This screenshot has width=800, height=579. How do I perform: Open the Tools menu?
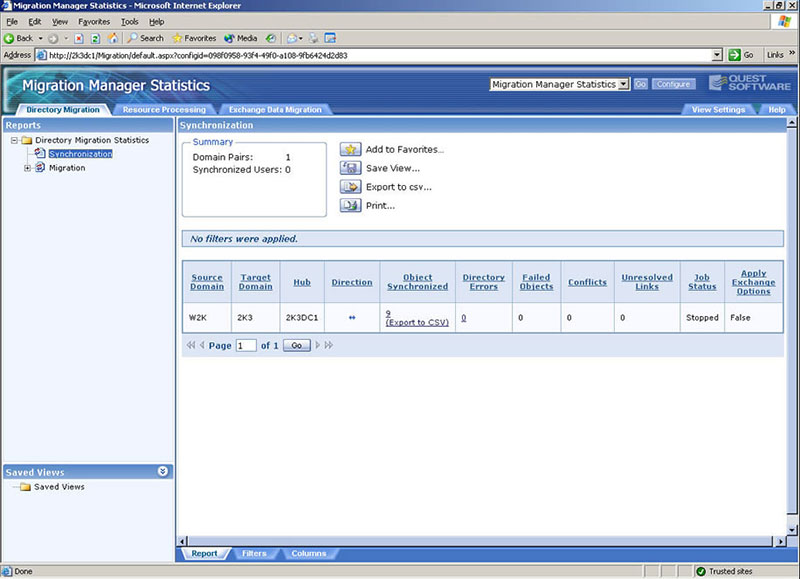tap(130, 22)
